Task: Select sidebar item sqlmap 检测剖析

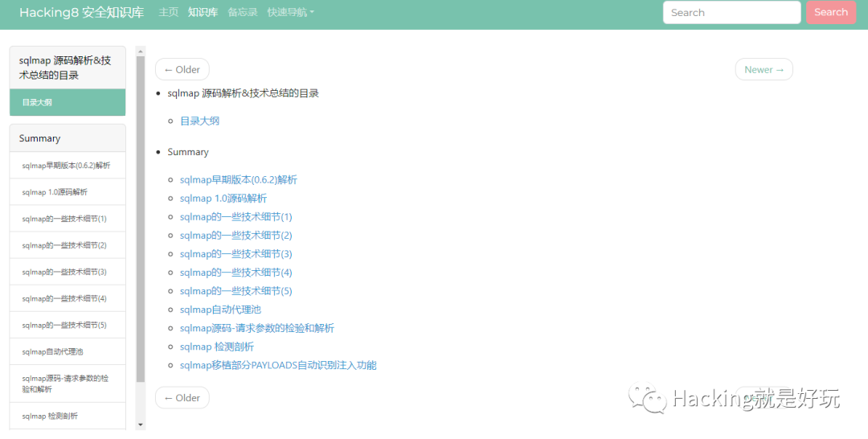Action: (68, 416)
